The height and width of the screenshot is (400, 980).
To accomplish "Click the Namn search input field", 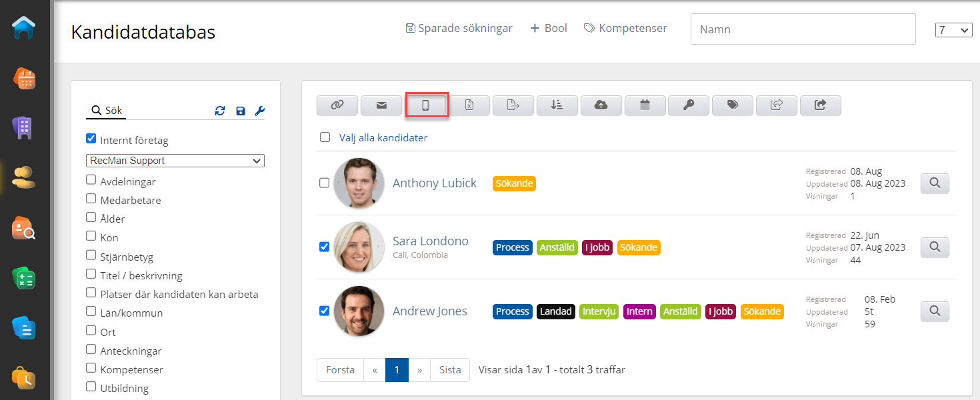I will (803, 29).
